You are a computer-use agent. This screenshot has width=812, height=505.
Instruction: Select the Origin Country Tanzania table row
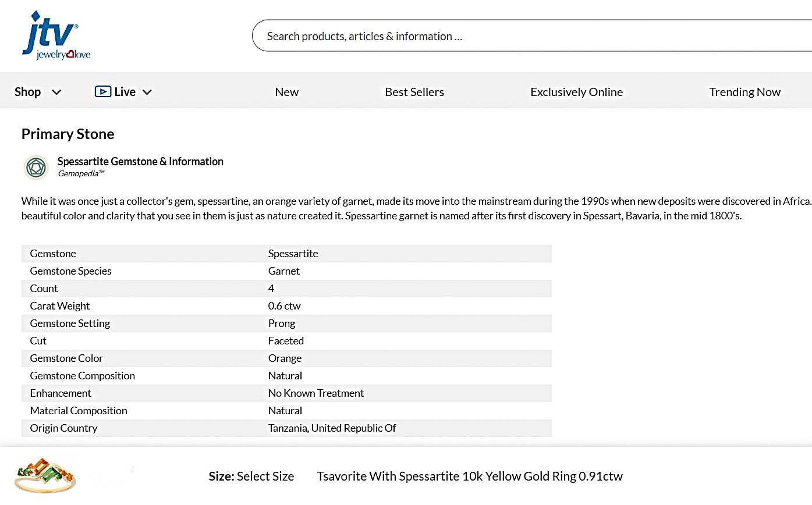pos(286,428)
